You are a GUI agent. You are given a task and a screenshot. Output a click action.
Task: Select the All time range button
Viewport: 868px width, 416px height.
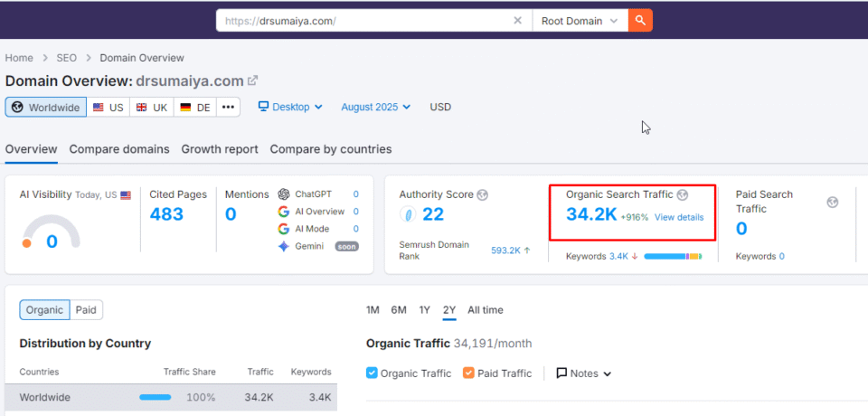click(x=486, y=310)
